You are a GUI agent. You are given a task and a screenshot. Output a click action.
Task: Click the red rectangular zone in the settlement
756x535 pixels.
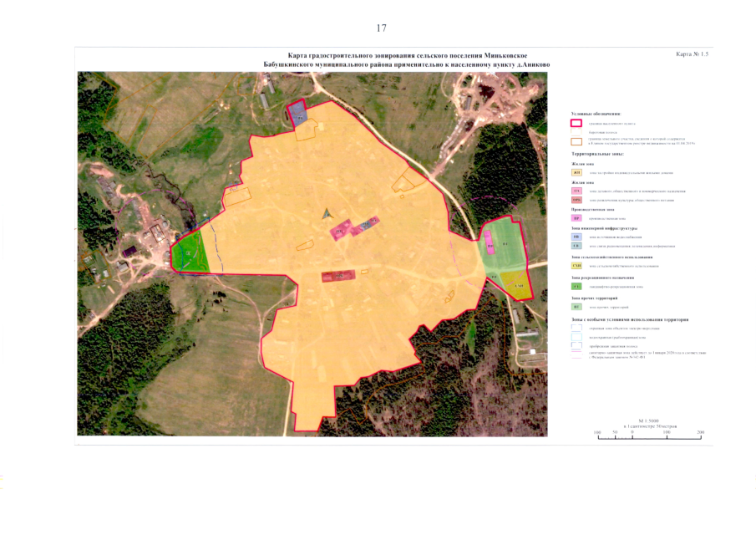point(339,276)
